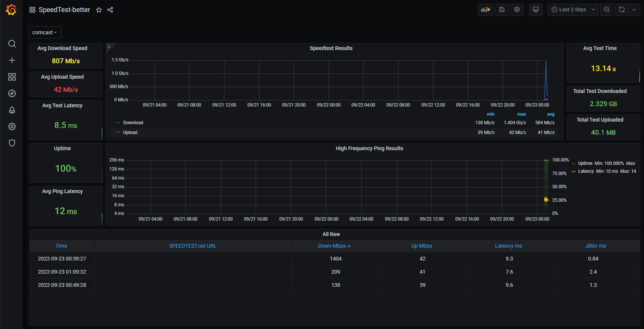644x329 pixels.
Task: Click the Add panel toolbar icon
Action: (486, 10)
